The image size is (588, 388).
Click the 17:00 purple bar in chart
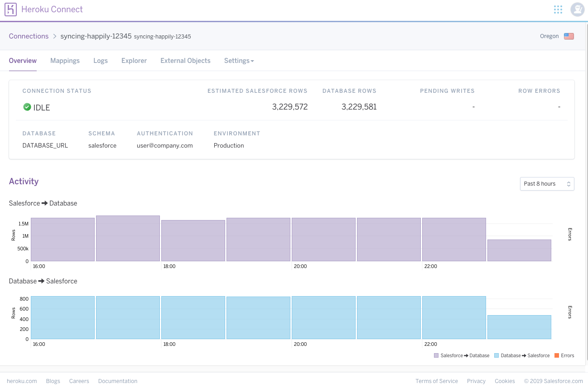(128, 239)
